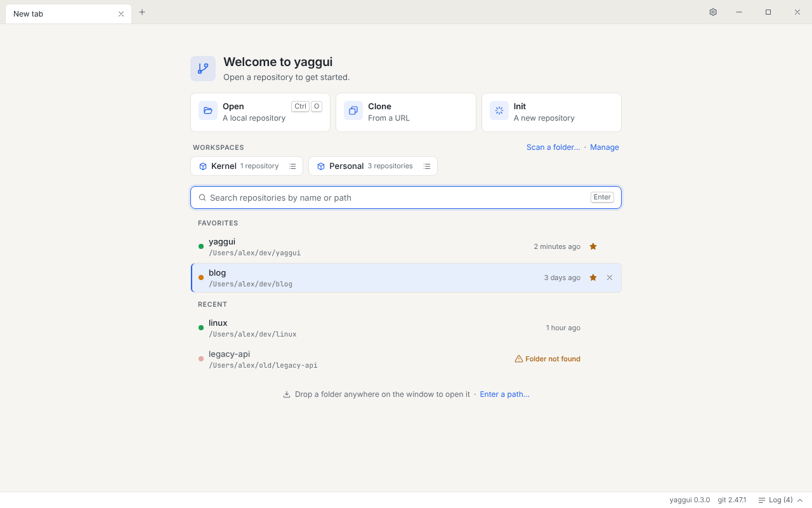Expand the Kernel workspace repository list
The width and height of the screenshot is (812, 508).
click(x=292, y=166)
